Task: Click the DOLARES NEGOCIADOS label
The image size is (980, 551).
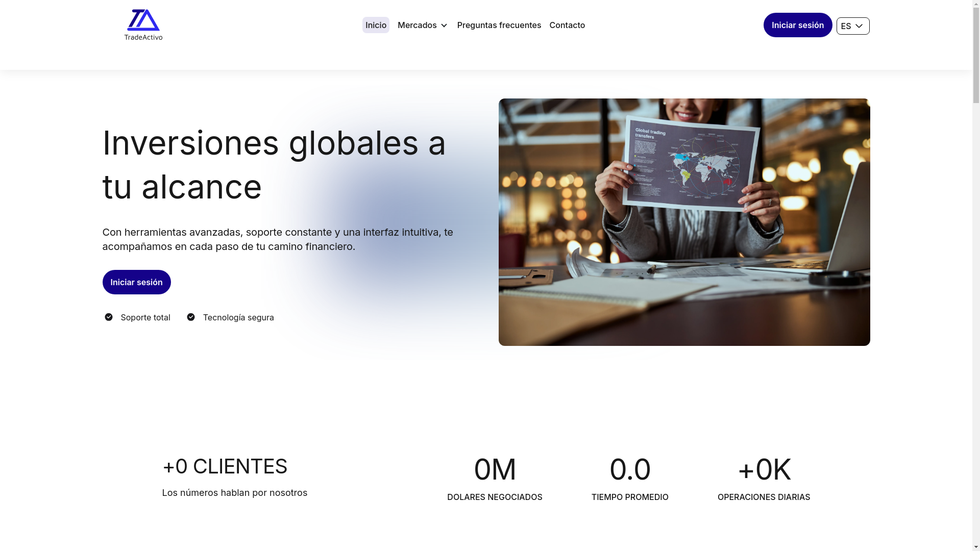Action: (x=495, y=497)
